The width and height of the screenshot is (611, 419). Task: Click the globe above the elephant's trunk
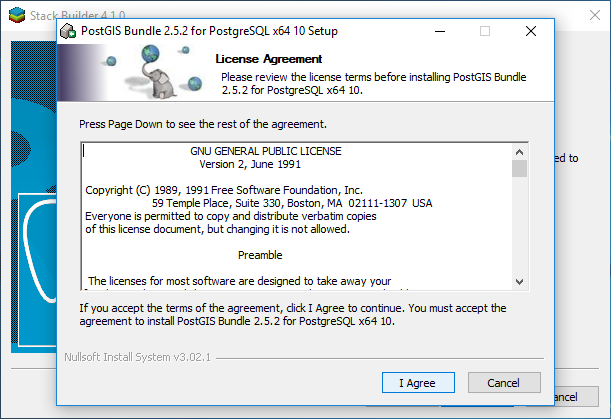click(150, 54)
